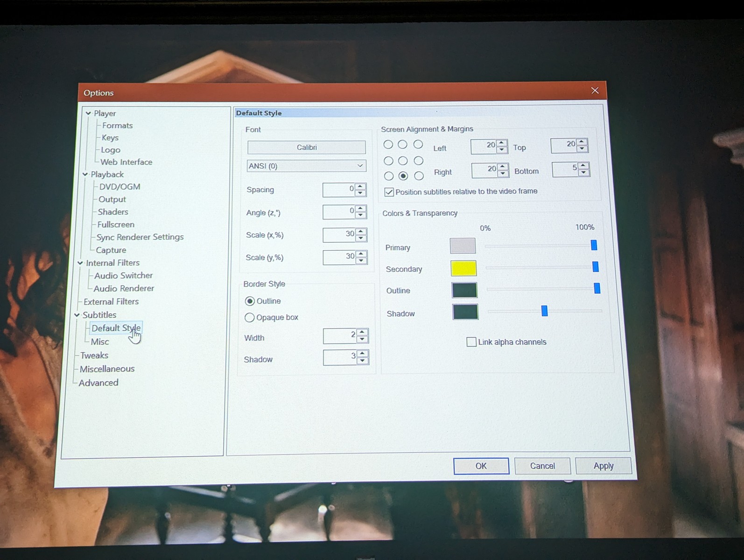Decrease Scale (y,%) with the down arrow
744x560 pixels.
pos(361,260)
